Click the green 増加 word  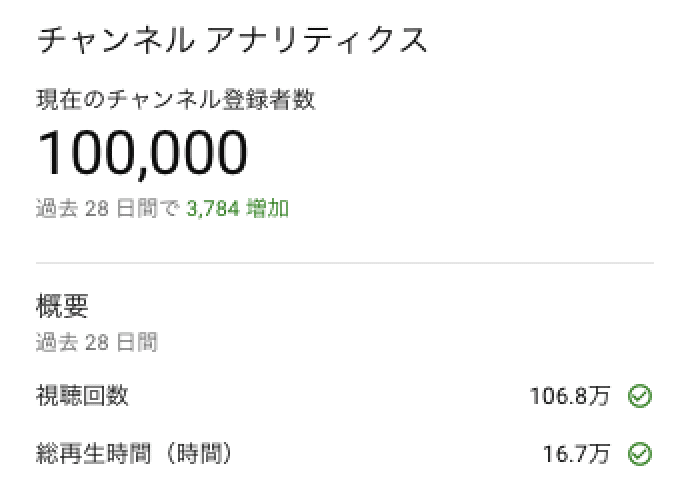[268, 208]
